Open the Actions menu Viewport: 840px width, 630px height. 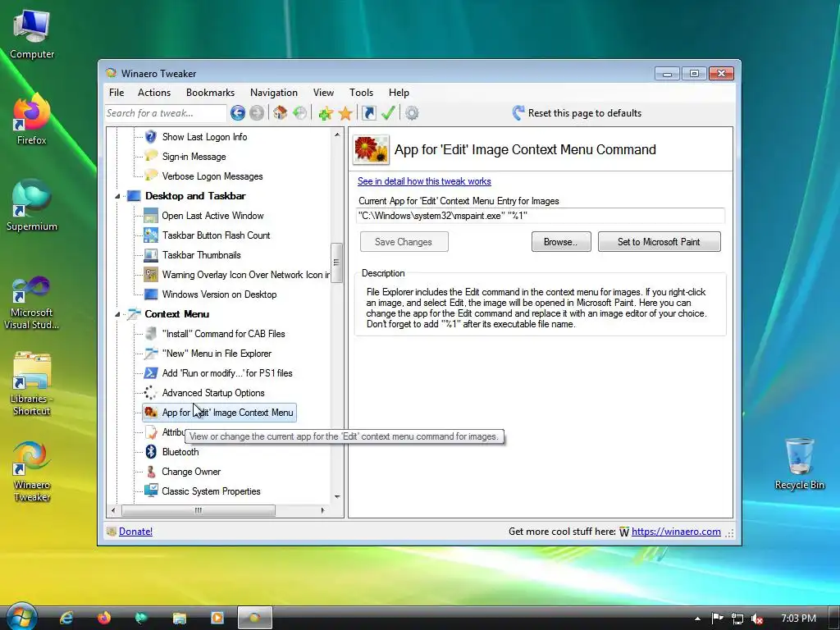pyautogui.click(x=154, y=93)
